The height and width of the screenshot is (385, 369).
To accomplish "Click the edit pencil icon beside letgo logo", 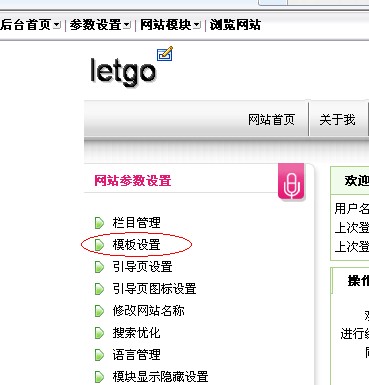I will click(x=165, y=54).
